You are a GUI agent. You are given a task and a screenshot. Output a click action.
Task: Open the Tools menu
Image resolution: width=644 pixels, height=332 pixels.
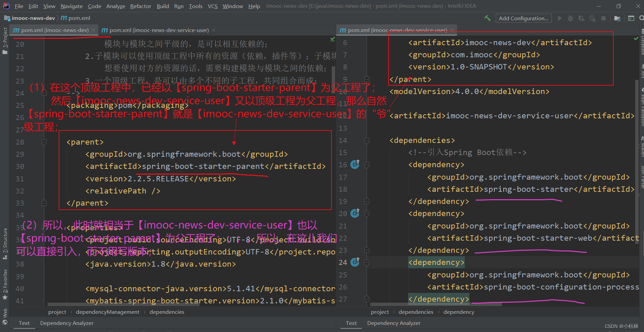point(196,6)
